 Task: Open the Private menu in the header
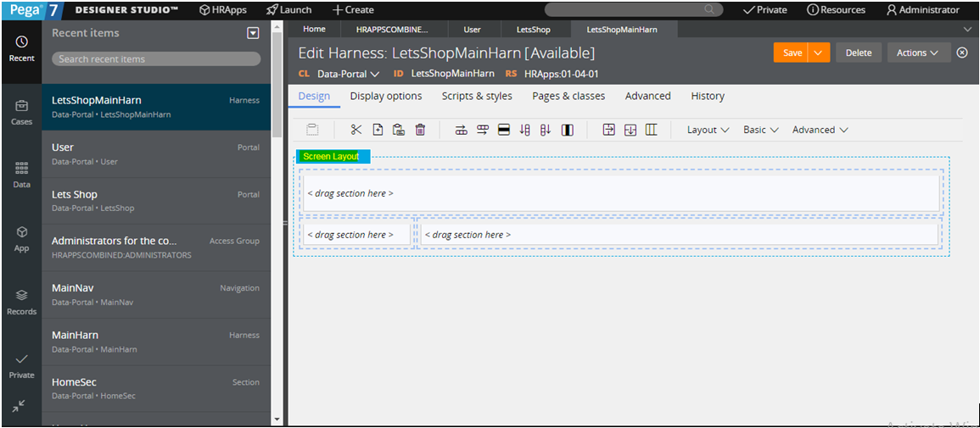(x=765, y=10)
